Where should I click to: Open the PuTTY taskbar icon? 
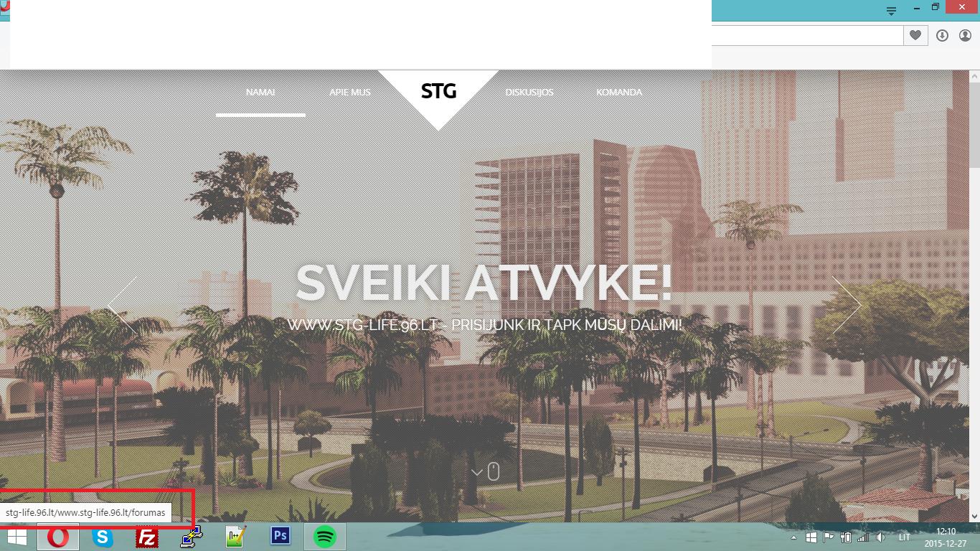click(x=192, y=537)
